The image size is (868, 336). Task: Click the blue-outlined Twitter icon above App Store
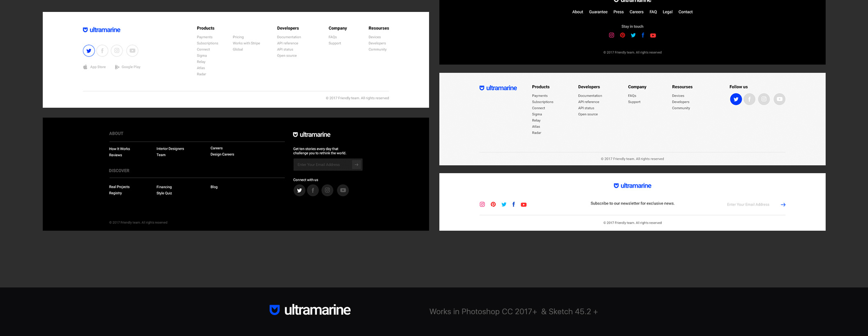click(89, 51)
